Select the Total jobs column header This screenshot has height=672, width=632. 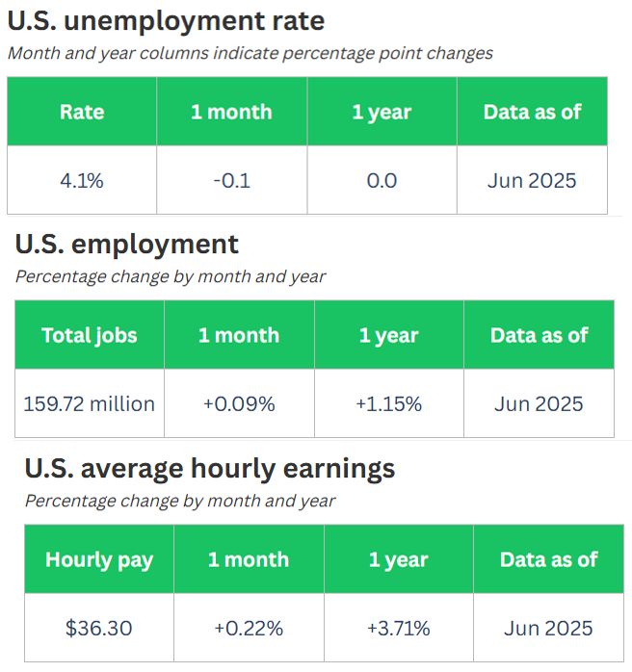[x=90, y=335]
